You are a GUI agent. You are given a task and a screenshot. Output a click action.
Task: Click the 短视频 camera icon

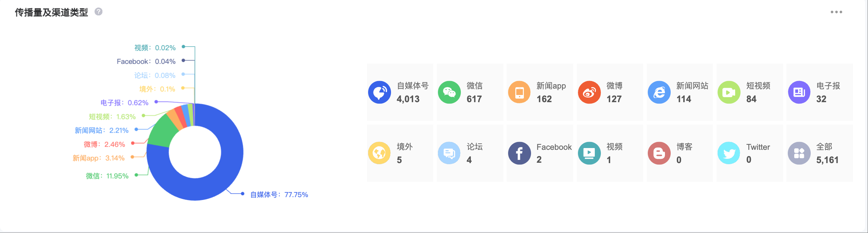729,92
